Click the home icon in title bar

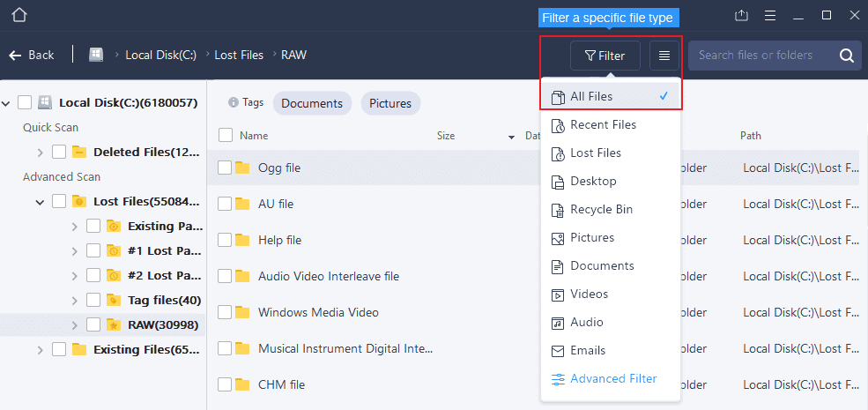coord(19,15)
